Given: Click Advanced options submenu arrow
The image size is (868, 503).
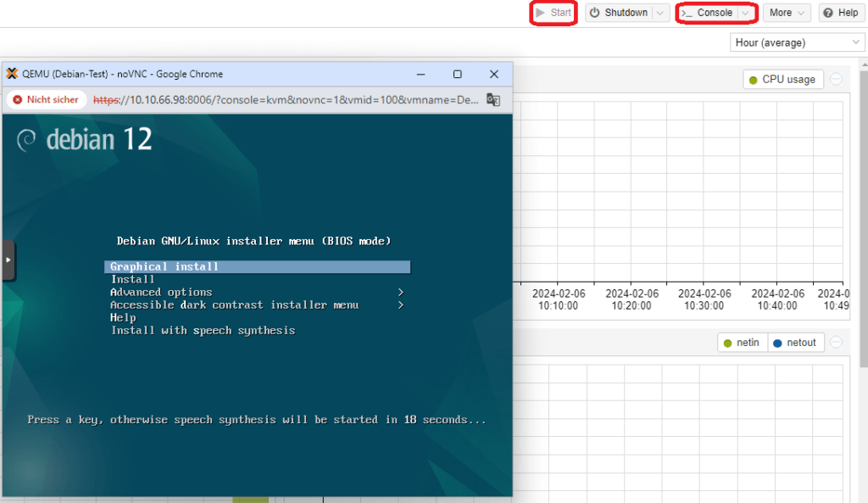Looking at the screenshot, I should click(401, 293).
